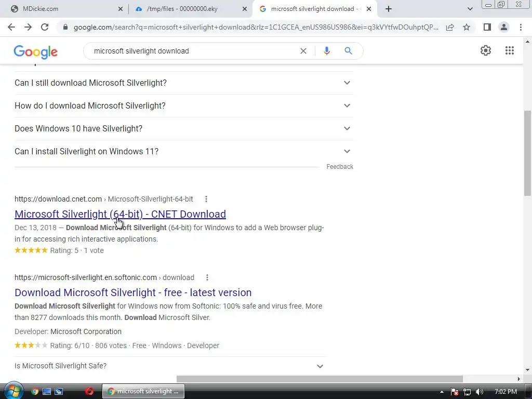Expand 'Can I install Silverlight on Windows 11?'

(x=183, y=151)
